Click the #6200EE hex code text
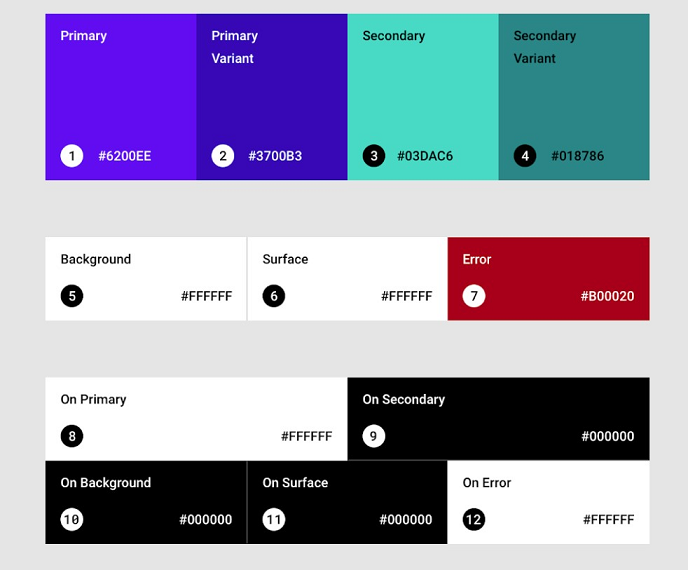Viewport: 688px width, 570px height. point(125,156)
